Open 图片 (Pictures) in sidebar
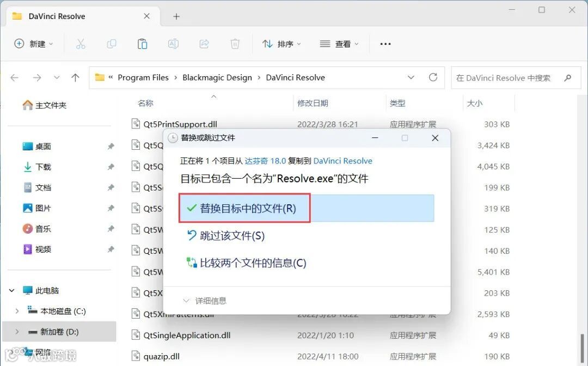Screen dimensions: 588x366 pos(37,208)
